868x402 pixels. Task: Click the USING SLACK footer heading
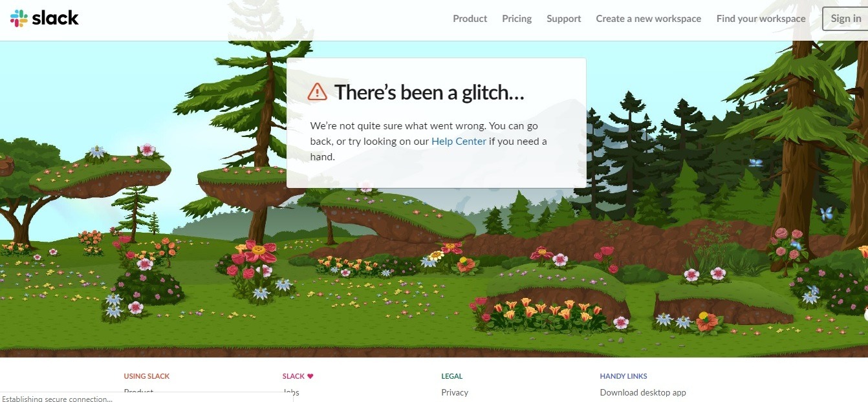click(x=147, y=376)
